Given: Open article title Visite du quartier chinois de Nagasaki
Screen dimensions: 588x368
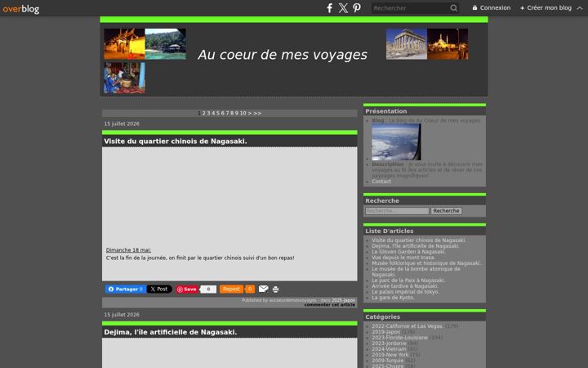Looking at the screenshot, I should (176, 141).
